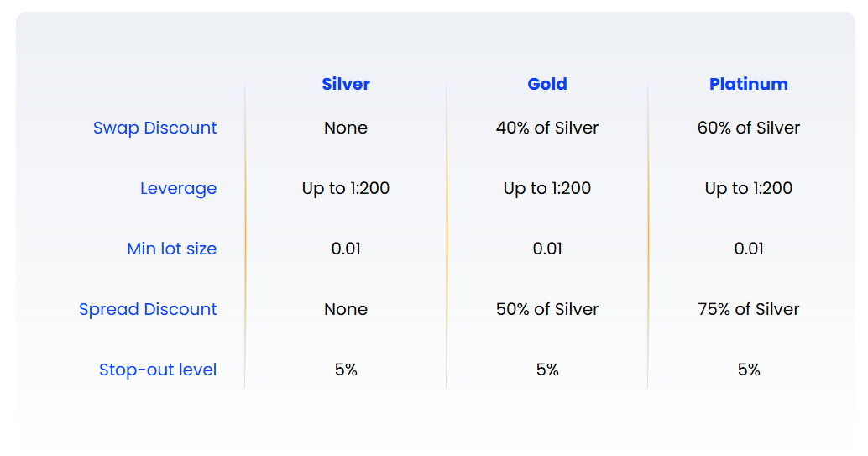
Task: Click the Spread Discount row label
Action: click(148, 309)
